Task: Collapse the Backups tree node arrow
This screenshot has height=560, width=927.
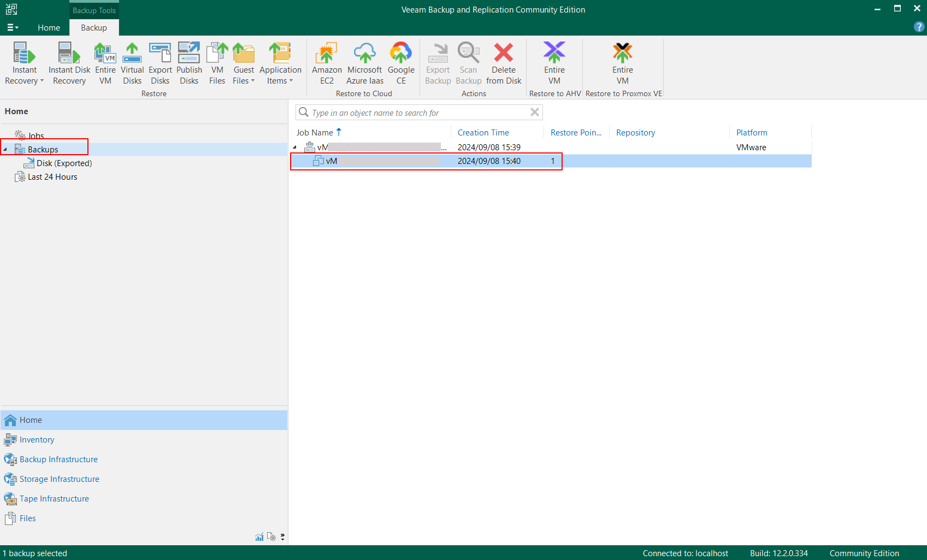Action: 5,149
